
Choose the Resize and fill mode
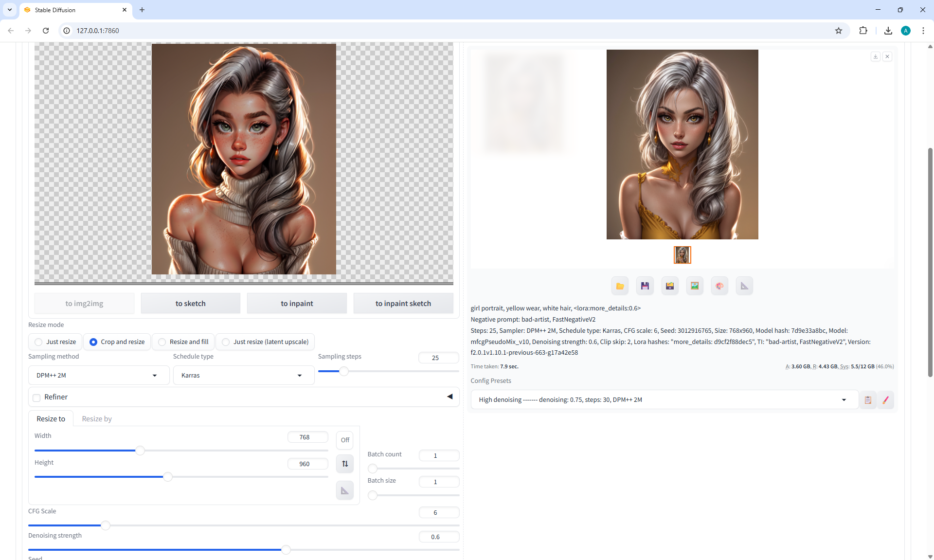(x=162, y=342)
